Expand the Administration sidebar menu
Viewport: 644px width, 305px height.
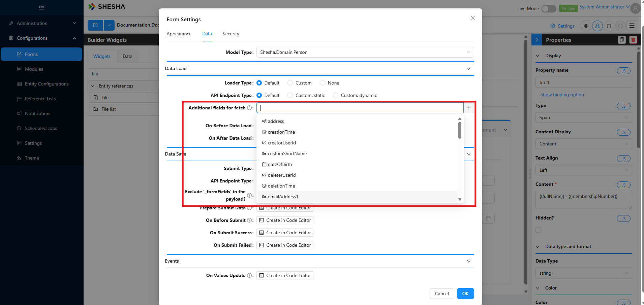coord(42,23)
